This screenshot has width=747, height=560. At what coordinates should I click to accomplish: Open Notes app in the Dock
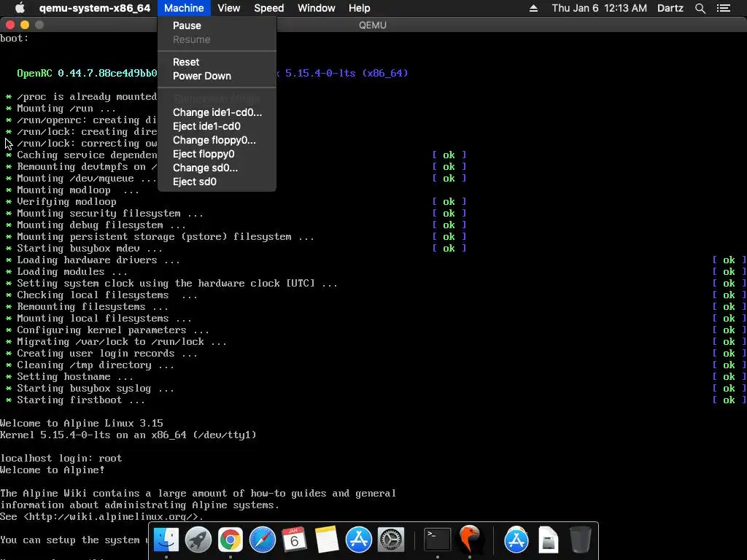(326, 540)
